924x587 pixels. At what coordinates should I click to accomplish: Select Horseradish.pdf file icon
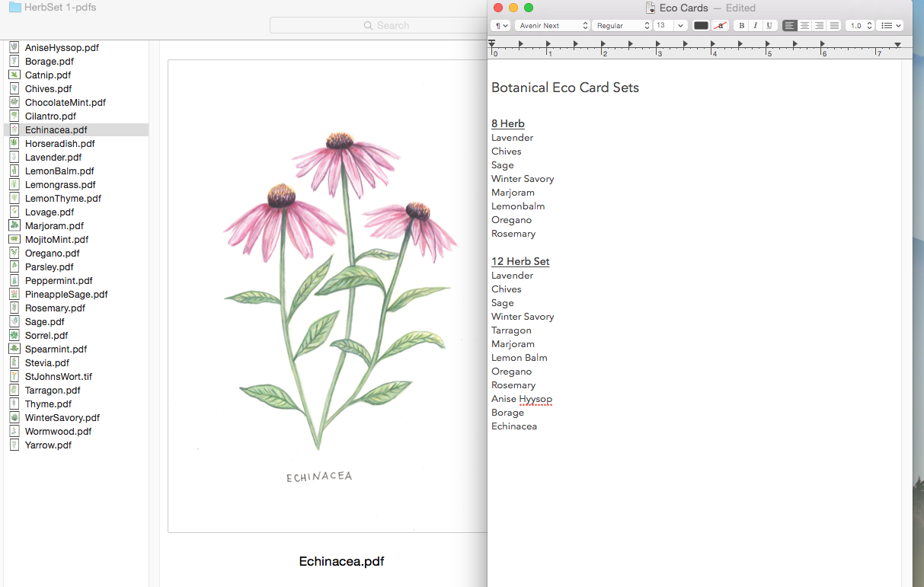tap(14, 143)
